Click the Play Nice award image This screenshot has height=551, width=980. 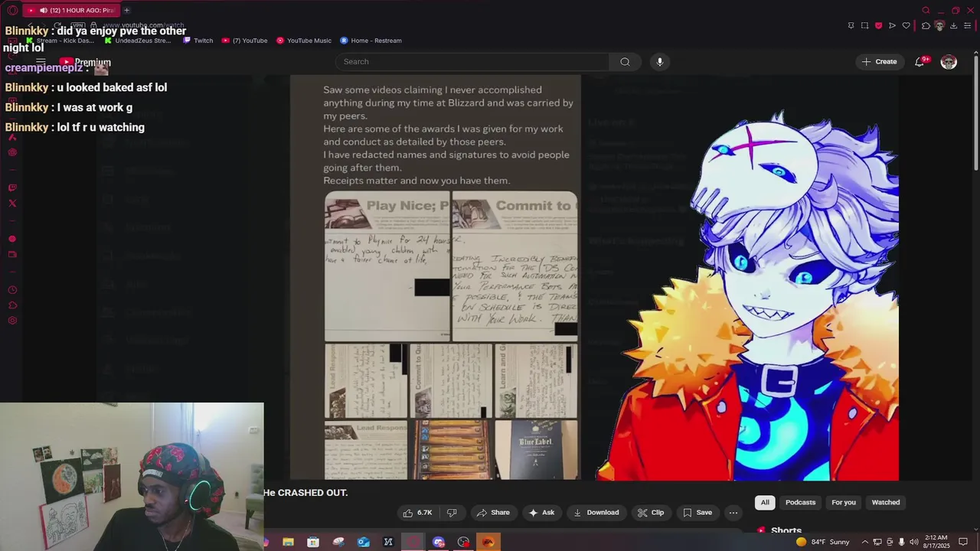click(x=387, y=266)
